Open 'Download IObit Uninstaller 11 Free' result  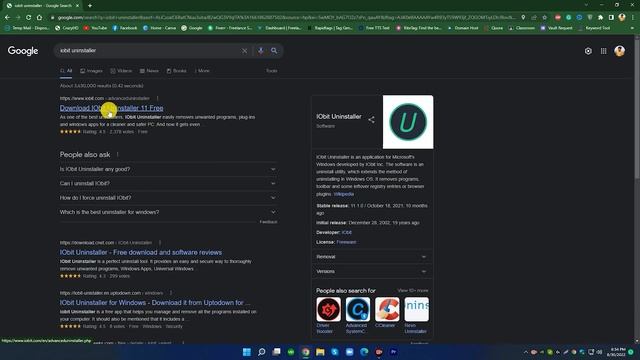click(111, 108)
